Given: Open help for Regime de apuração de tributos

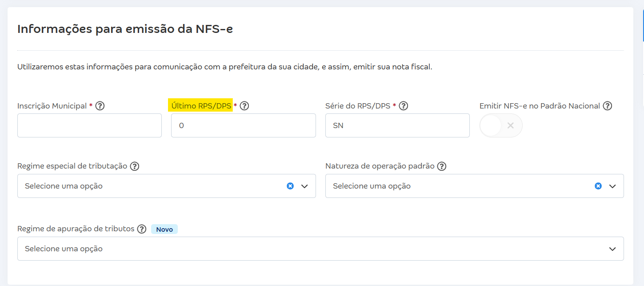Looking at the screenshot, I should [142, 229].
